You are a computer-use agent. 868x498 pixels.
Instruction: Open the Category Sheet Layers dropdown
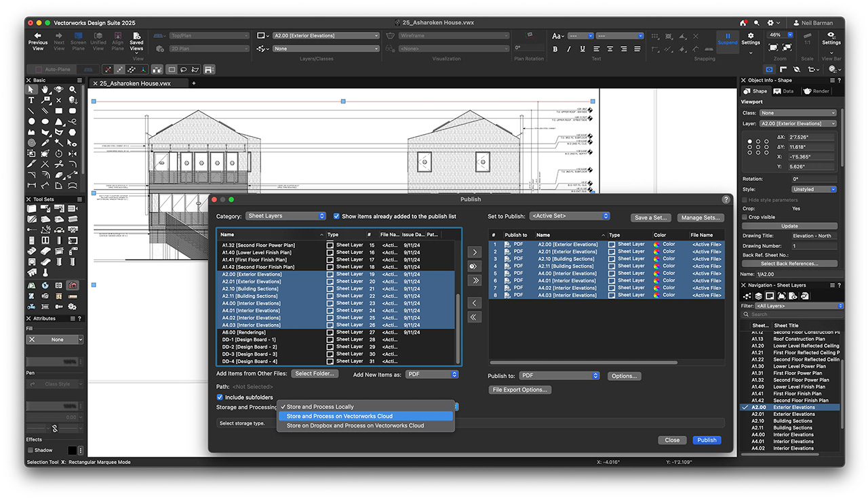click(x=285, y=216)
